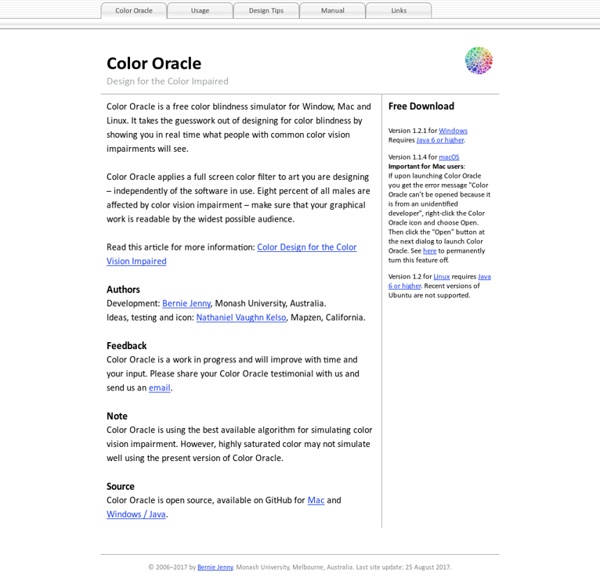600x587 pixels.
Task: Open Java 6 or higher link under Windows
Action: click(440, 140)
